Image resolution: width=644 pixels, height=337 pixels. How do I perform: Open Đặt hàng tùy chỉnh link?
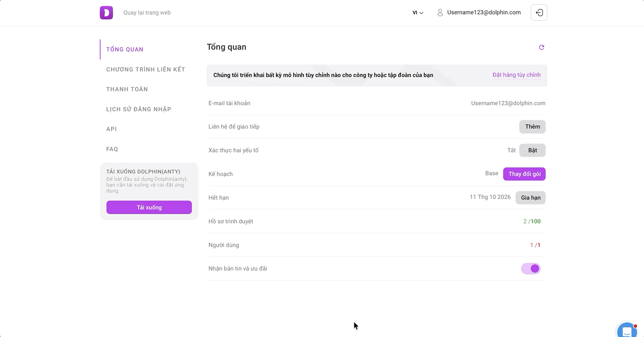(x=516, y=75)
